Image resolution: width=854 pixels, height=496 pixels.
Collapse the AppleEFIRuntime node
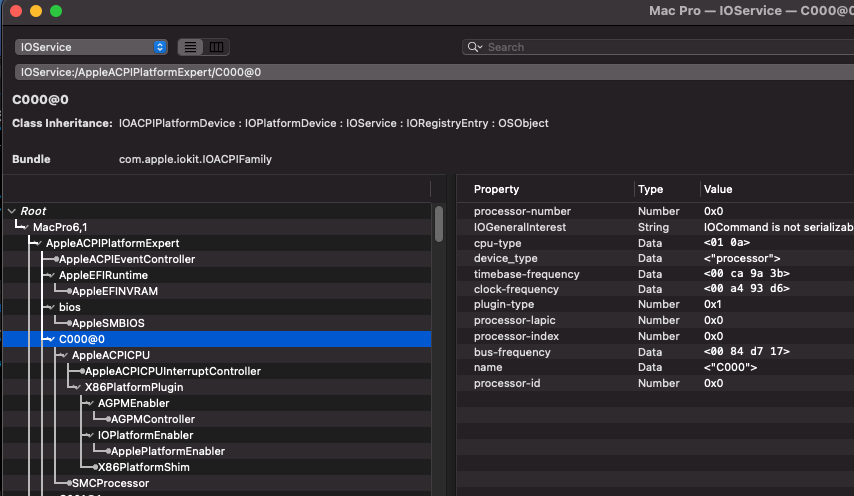[x=51, y=275]
